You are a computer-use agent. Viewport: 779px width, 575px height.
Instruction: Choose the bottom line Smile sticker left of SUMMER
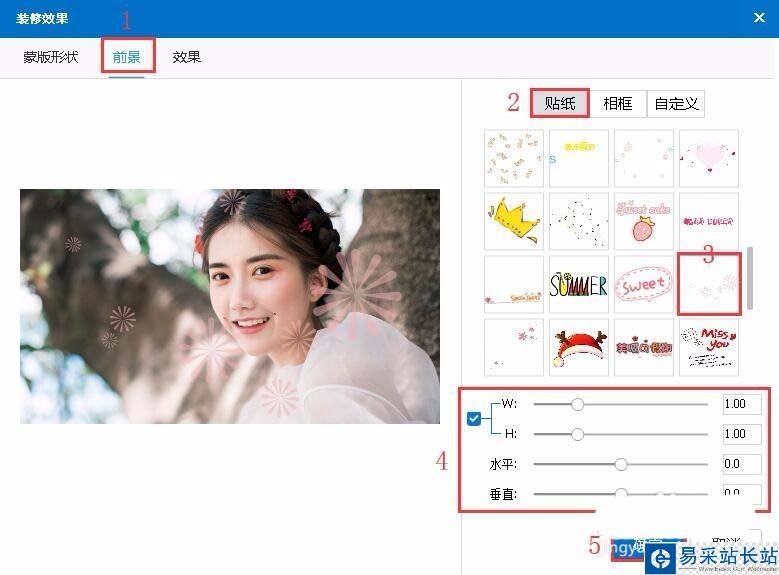point(514,284)
